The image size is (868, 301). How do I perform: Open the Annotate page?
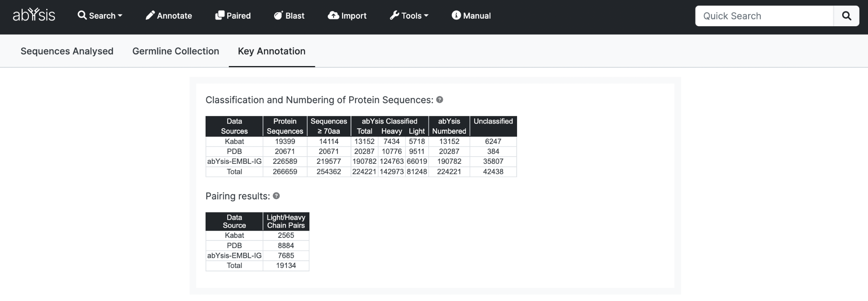(x=169, y=16)
